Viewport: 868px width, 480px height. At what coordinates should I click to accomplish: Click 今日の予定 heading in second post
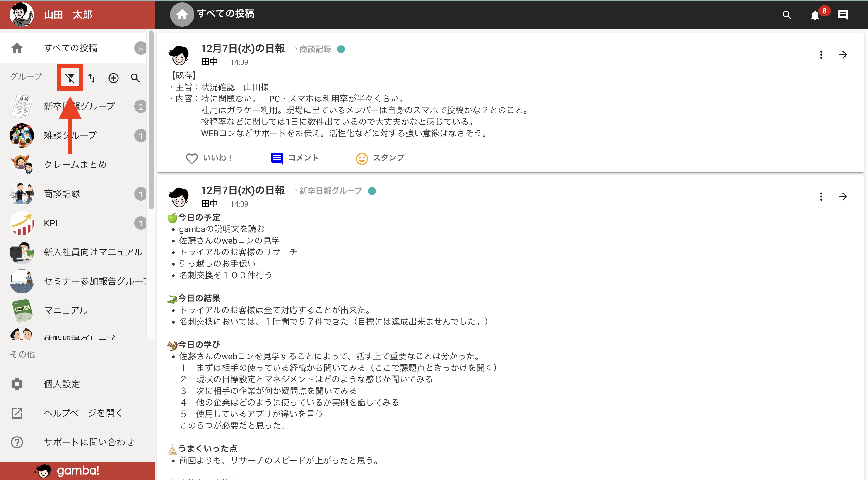coord(199,218)
